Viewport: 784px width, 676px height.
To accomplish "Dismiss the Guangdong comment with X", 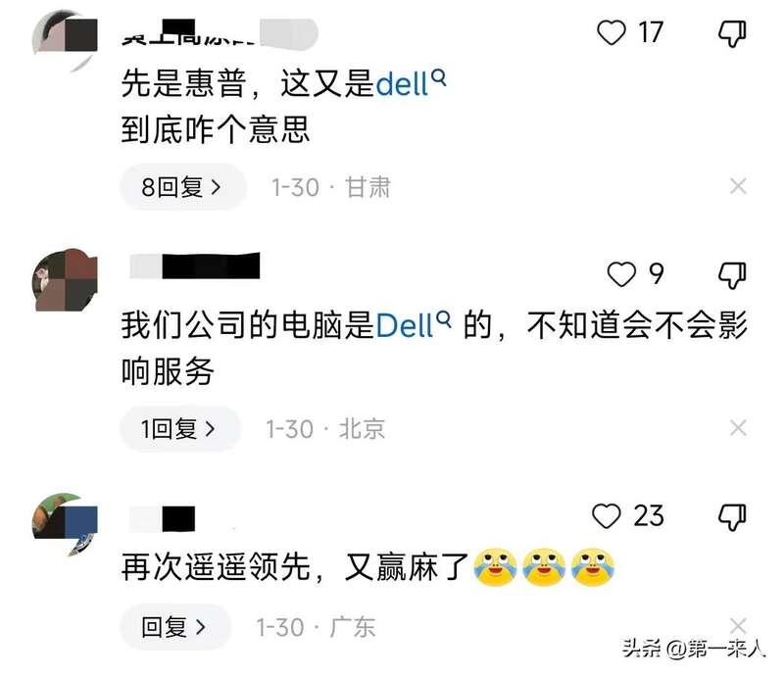I will pos(738,625).
